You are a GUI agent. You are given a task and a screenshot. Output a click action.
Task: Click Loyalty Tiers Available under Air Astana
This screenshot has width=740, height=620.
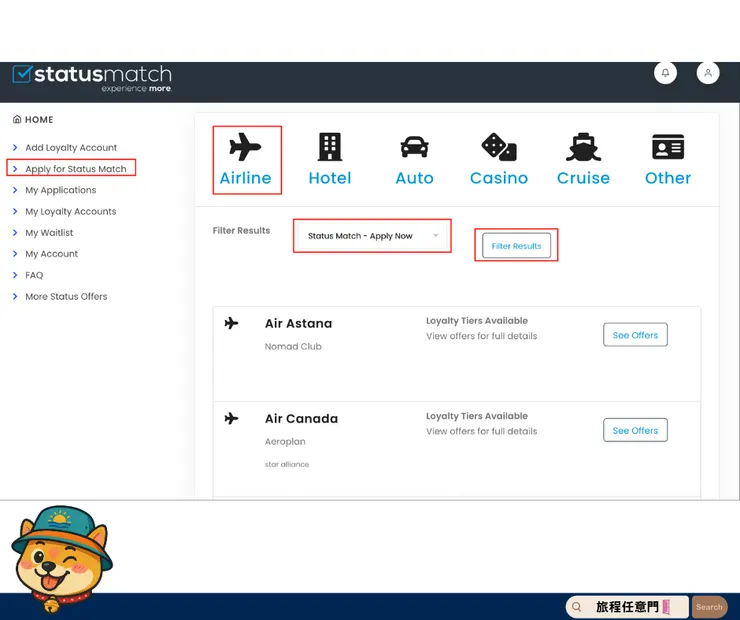pos(477,321)
